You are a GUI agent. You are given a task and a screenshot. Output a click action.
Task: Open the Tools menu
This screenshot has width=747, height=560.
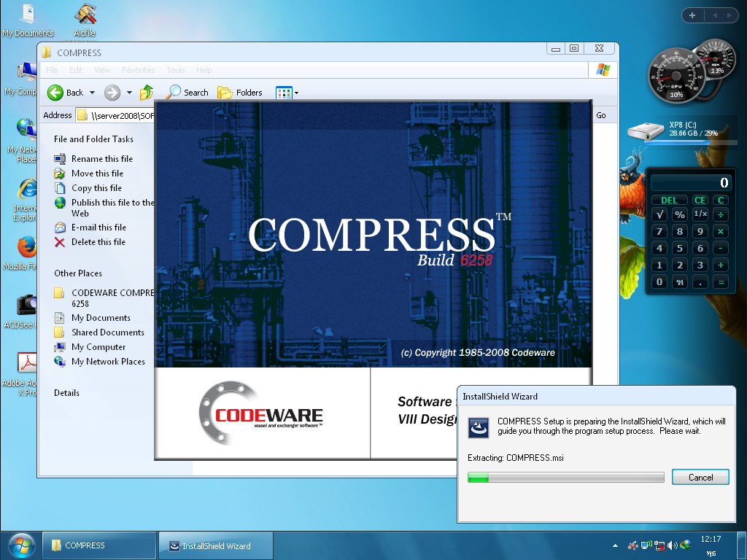tap(175, 70)
